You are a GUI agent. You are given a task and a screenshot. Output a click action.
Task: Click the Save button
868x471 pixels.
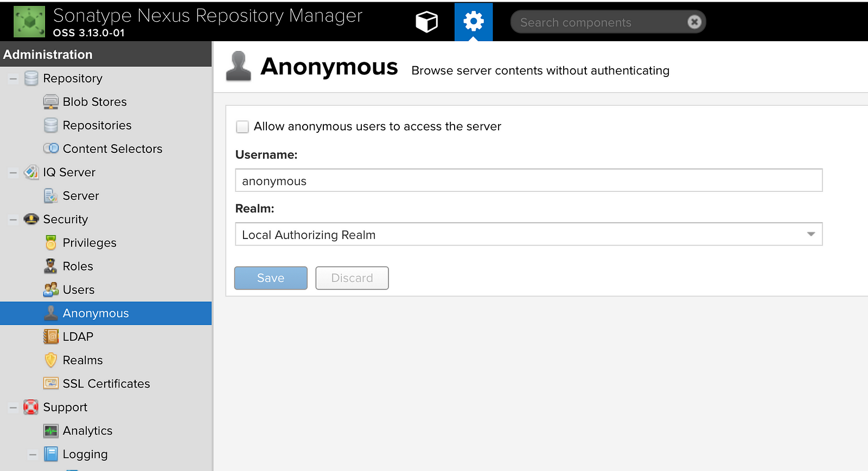[x=271, y=278]
